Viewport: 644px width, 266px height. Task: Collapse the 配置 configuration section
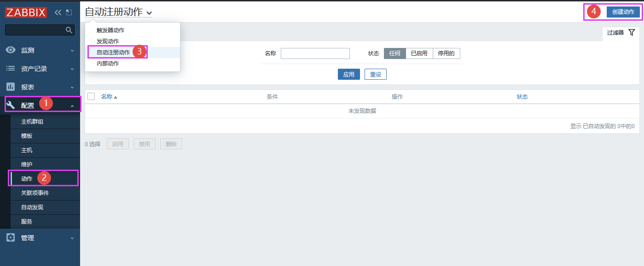(x=72, y=106)
